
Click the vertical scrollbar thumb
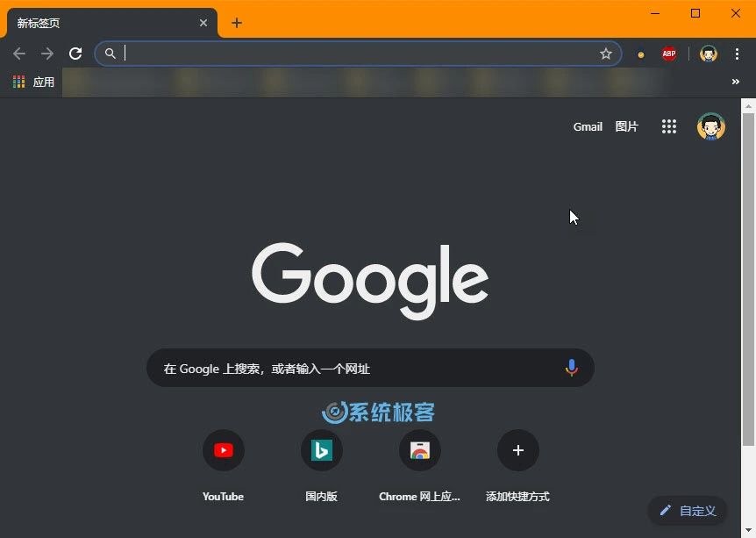(748, 280)
